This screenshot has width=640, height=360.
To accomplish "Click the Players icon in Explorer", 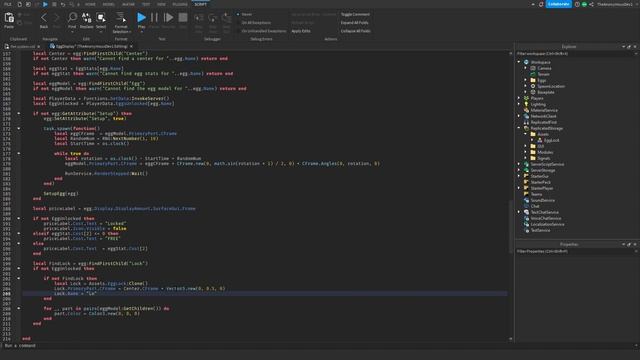I will [x=526, y=98].
